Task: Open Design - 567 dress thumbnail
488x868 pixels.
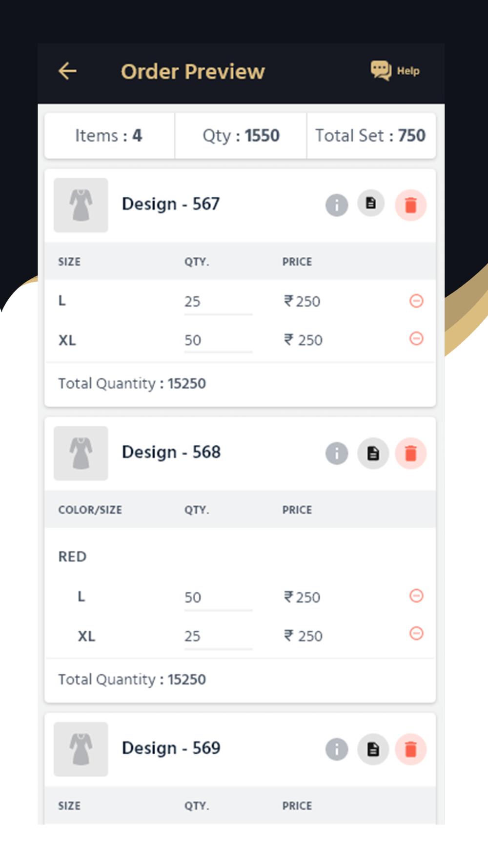Action: 81,205
